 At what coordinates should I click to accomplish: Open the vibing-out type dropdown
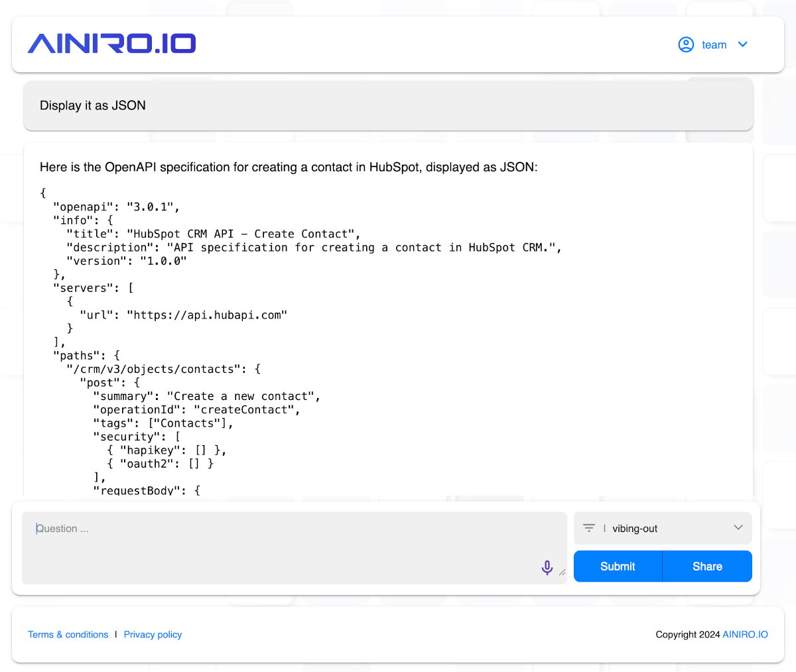click(663, 528)
